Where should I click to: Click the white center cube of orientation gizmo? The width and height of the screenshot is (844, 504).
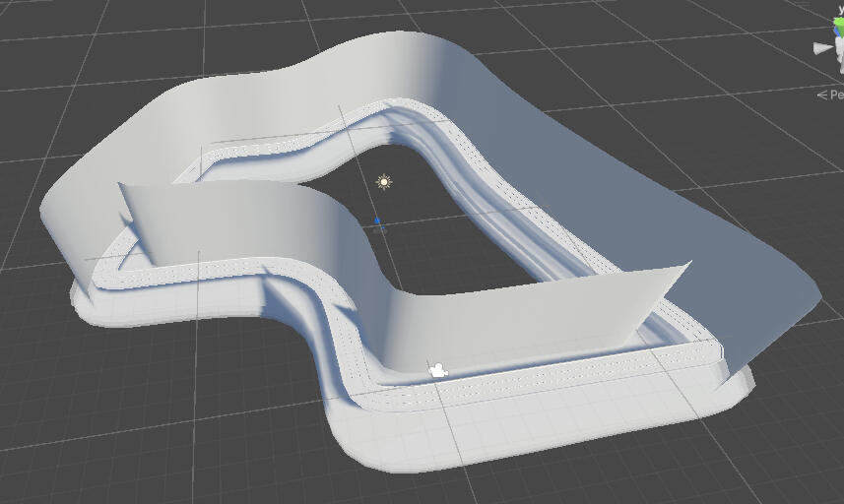click(x=839, y=49)
